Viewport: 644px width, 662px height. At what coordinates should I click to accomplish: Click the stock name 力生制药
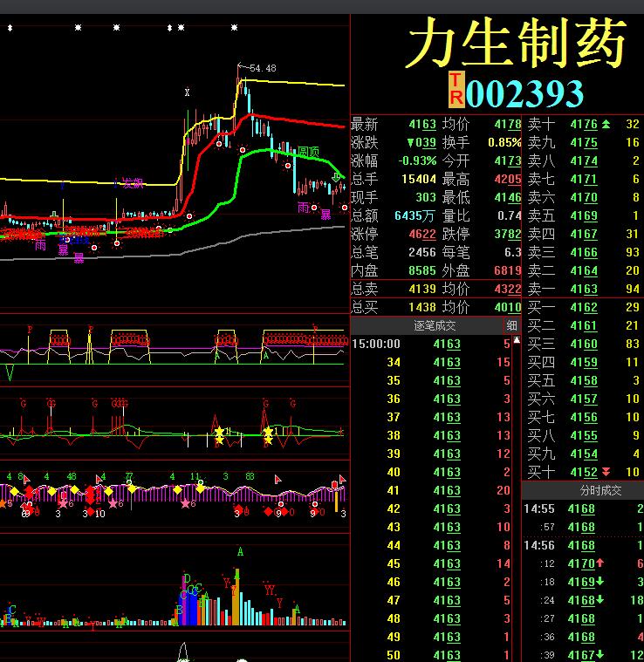click(516, 43)
